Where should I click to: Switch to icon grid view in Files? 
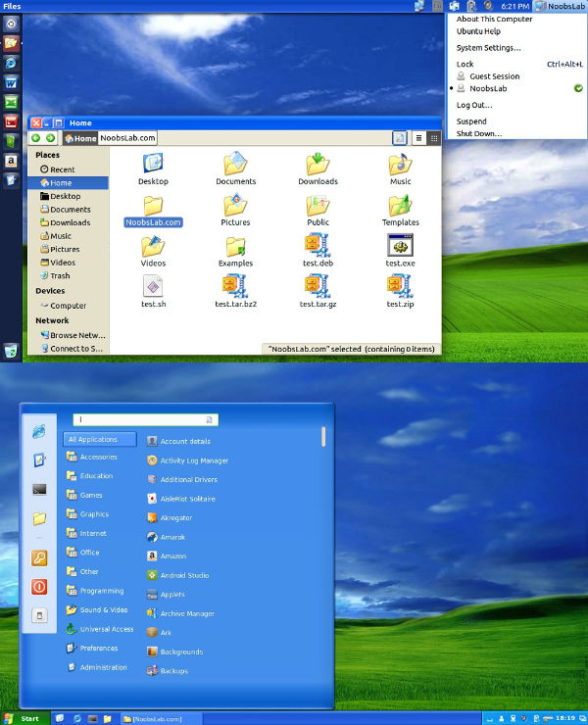(x=434, y=138)
